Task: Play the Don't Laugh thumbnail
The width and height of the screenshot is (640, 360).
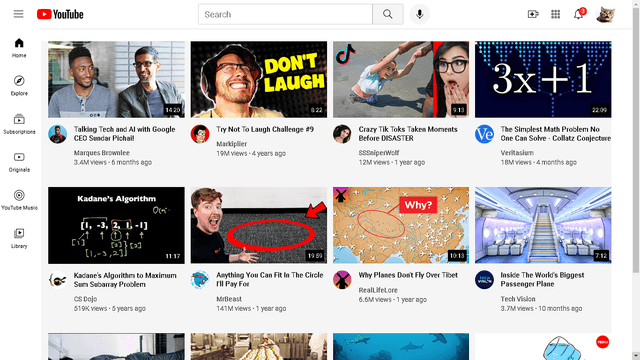Action: pos(259,79)
